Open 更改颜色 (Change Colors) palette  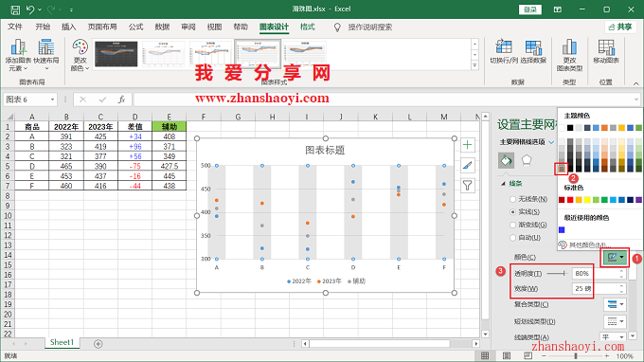(x=80, y=55)
